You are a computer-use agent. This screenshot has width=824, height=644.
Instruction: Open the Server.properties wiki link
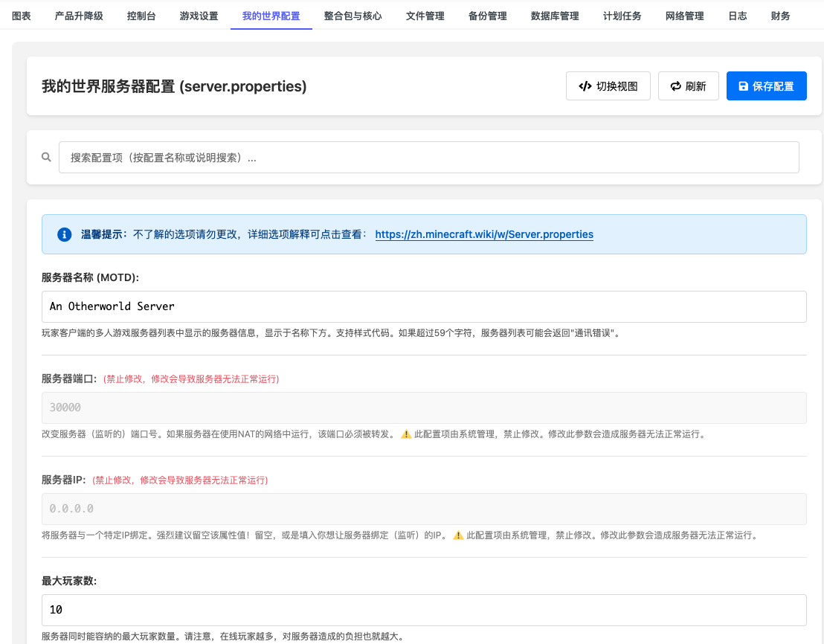(x=483, y=234)
